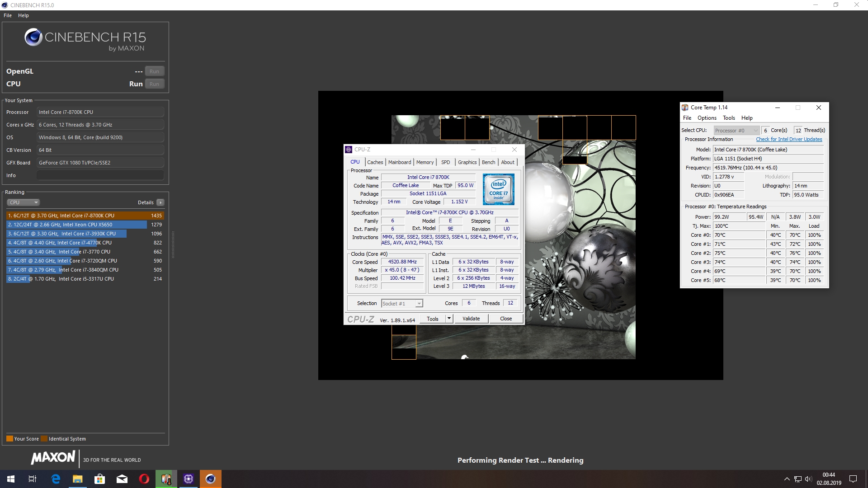Expand CPU-Z Tools dropdown arrow

tap(449, 319)
